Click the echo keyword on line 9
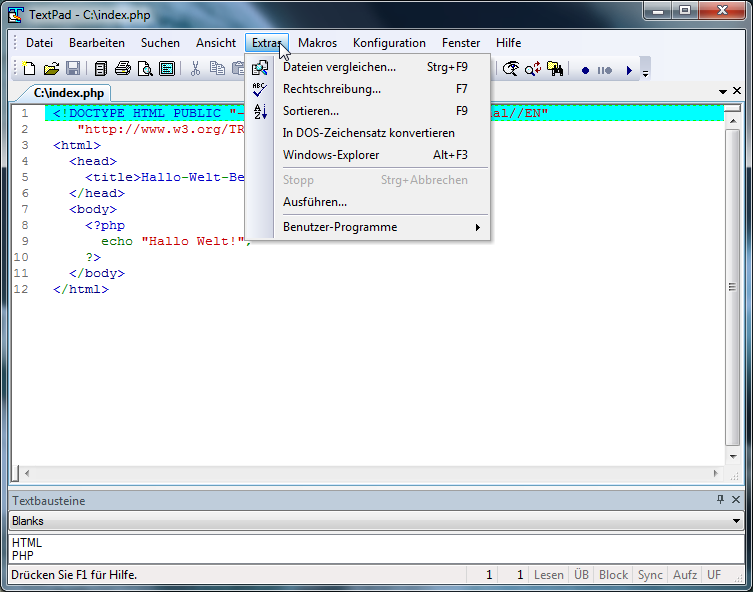 pyautogui.click(x=117, y=241)
